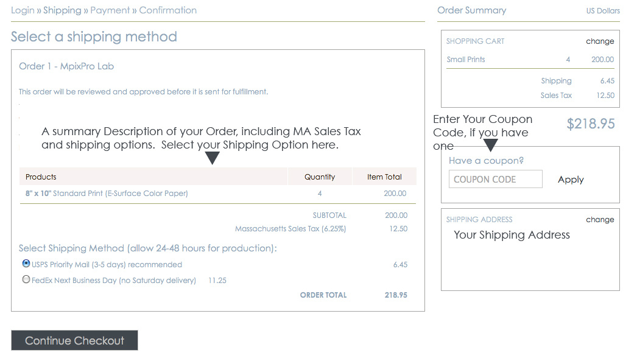Change the shopping cart contents
This screenshot has height=364, width=637.
600,41
